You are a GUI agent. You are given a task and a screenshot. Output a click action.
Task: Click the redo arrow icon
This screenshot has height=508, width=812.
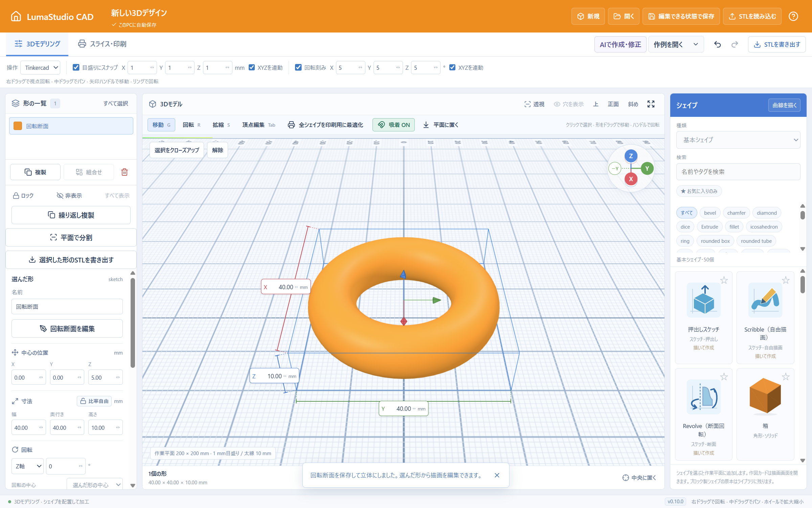pos(735,44)
